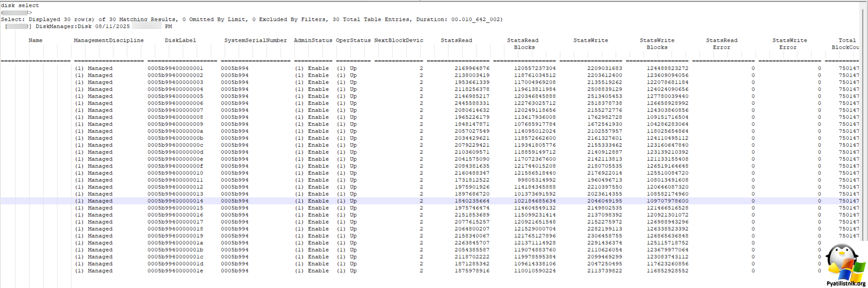Click the OperStatus column header

pos(353,40)
